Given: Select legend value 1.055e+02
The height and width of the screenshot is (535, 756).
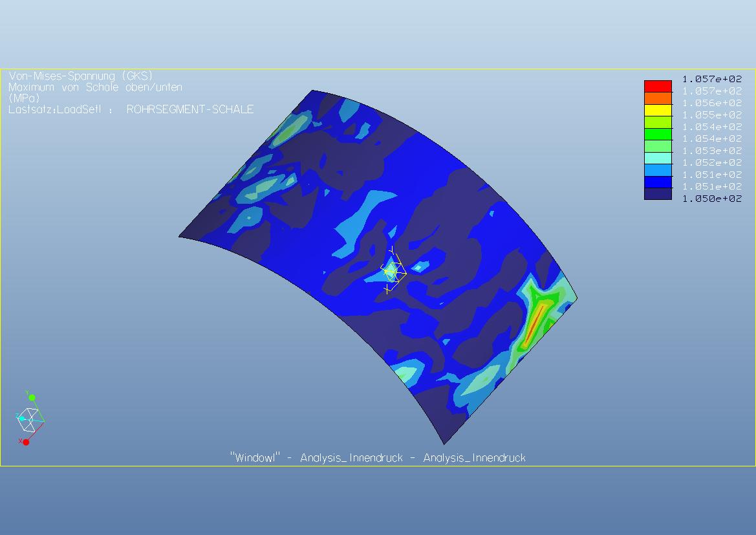Looking at the screenshot, I should (x=712, y=115).
